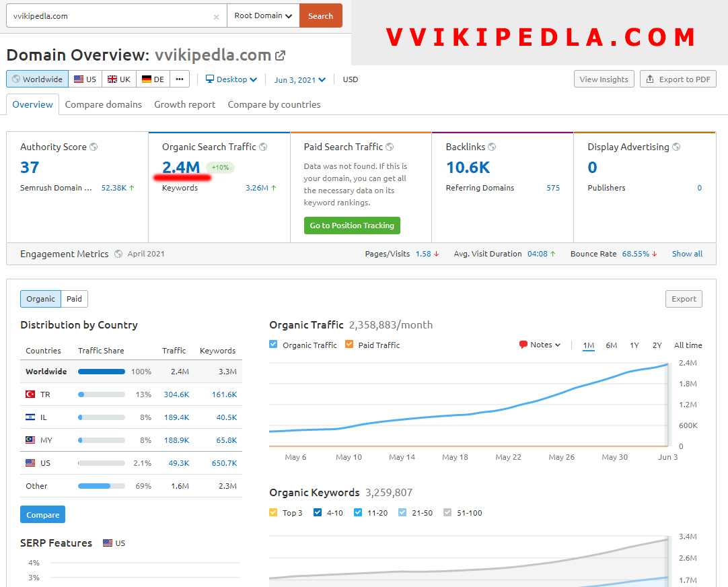Screen dimensions: 728x587
Task: Click 10.6K backlinks value
Action: click(468, 167)
